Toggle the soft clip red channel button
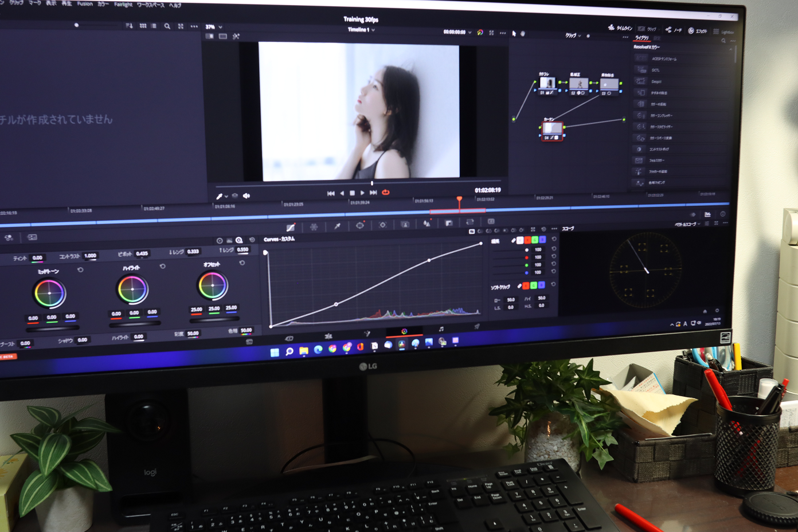Image resolution: width=798 pixels, height=532 pixels. [x=526, y=285]
